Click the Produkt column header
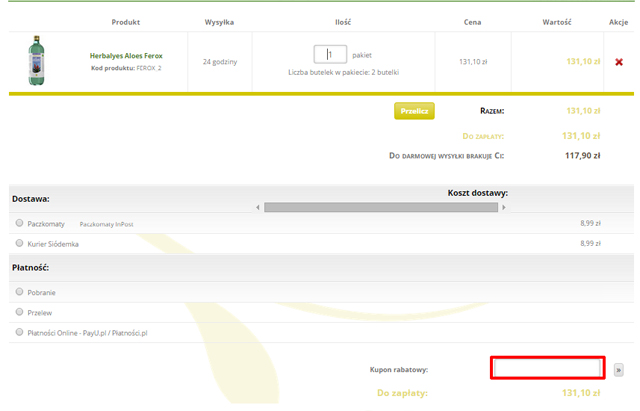Image resolution: width=640 pixels, height=411 pixels. pos(126,21)
